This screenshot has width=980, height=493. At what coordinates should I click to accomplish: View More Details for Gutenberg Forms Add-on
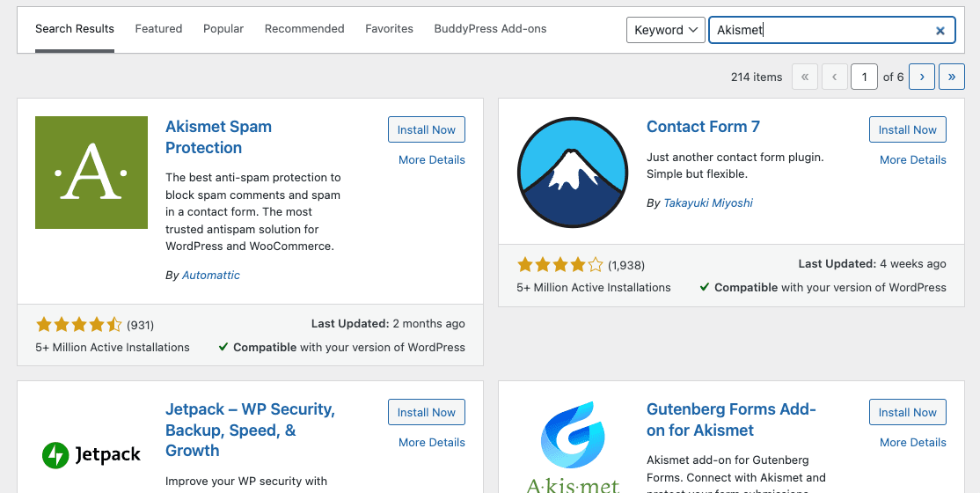pos(913,442)
